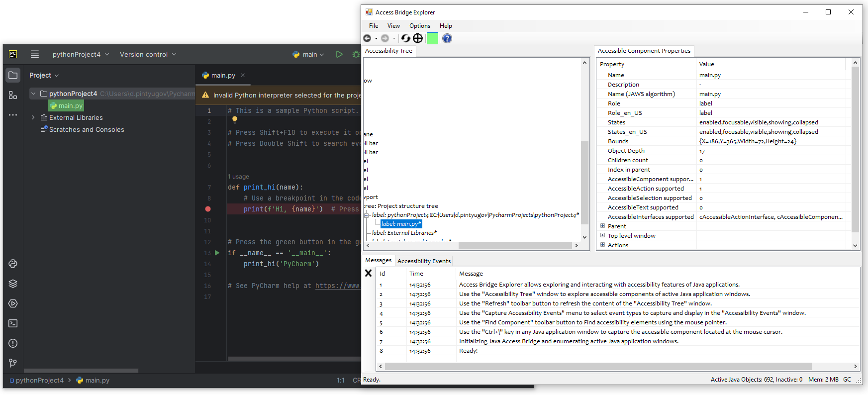The image size is (868, 395).
Task: Click the messages horizontal scrollbar
Action: [x=598, y=367]
